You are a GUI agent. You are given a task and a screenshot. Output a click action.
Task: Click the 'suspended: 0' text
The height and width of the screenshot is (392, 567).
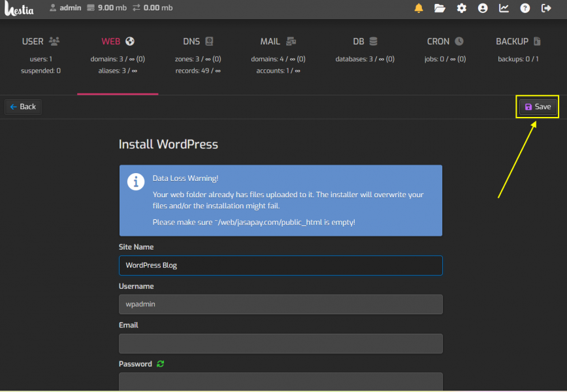(x=41, y=71)
